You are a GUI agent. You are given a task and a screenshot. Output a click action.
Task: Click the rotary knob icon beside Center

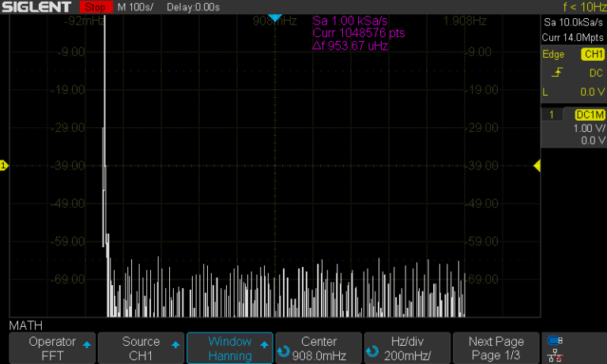point(283,349)
